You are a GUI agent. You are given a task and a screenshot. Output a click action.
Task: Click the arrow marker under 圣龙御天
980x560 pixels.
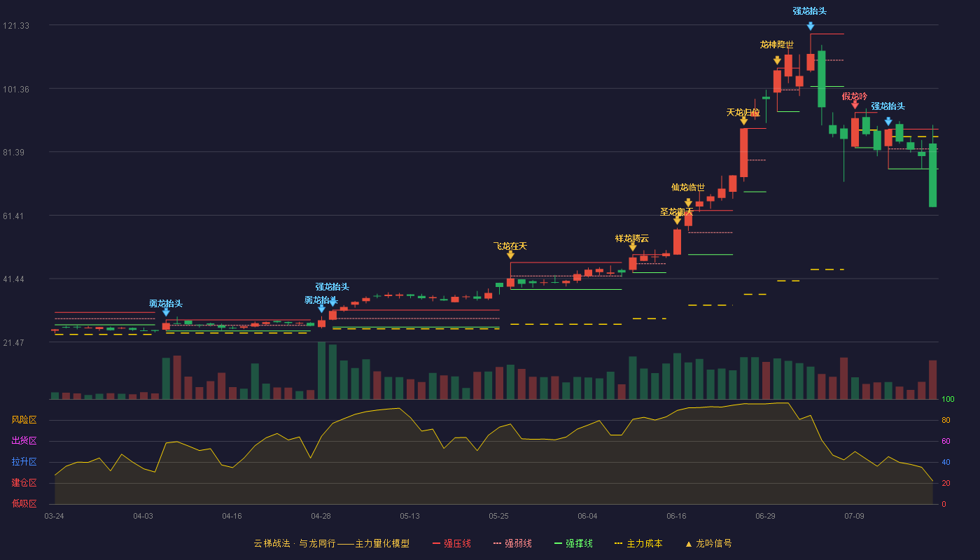(677, 220)
